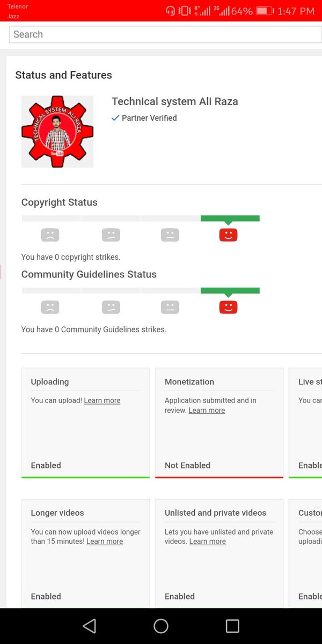Click the Telenor carrier label

click(x=18, y=6)
